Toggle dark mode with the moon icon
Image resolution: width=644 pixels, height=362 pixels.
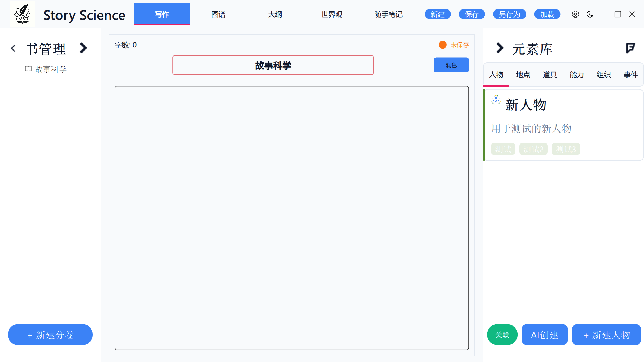590,14
